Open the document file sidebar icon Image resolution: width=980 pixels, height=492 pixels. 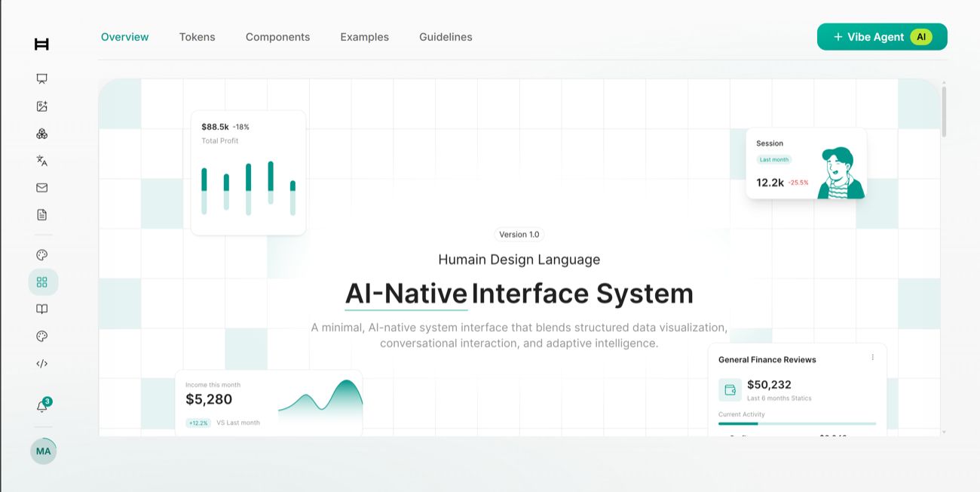click(42, 215)
